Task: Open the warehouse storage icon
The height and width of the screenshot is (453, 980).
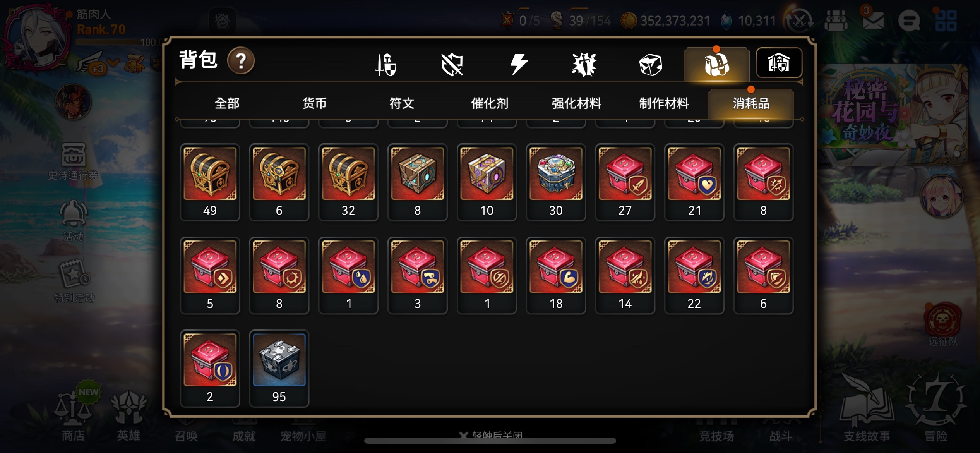Action: pos(779,63)
